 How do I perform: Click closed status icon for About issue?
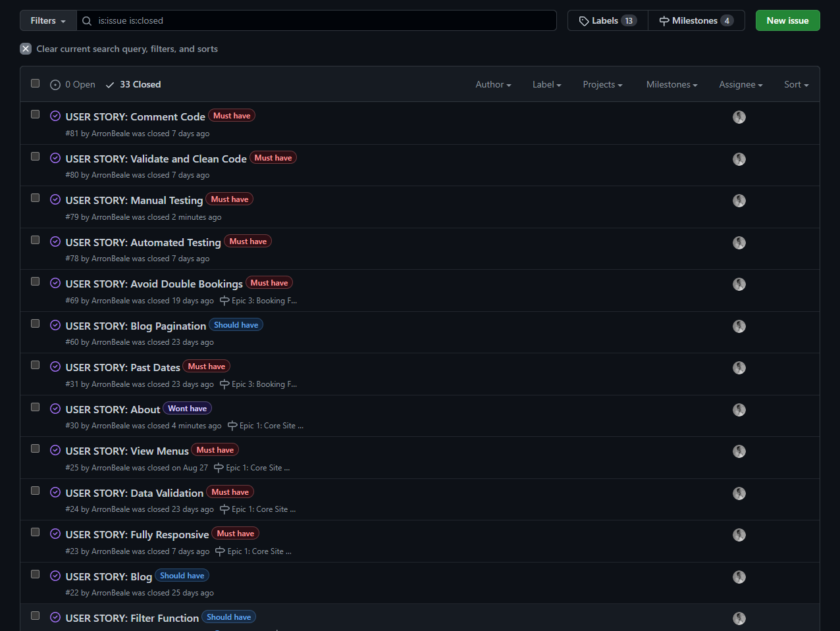click(55, 409)
